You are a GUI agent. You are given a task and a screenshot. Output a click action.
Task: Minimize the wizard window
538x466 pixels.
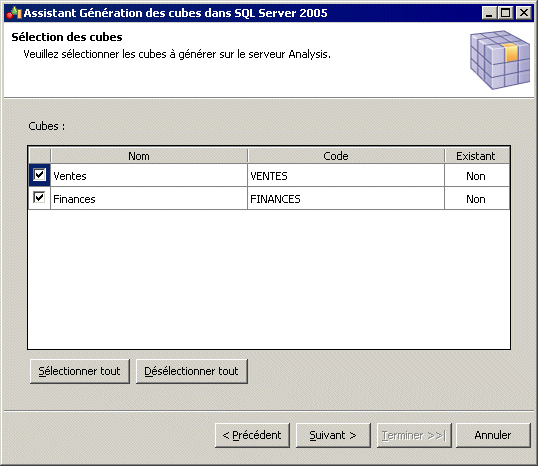click(489, 13)
